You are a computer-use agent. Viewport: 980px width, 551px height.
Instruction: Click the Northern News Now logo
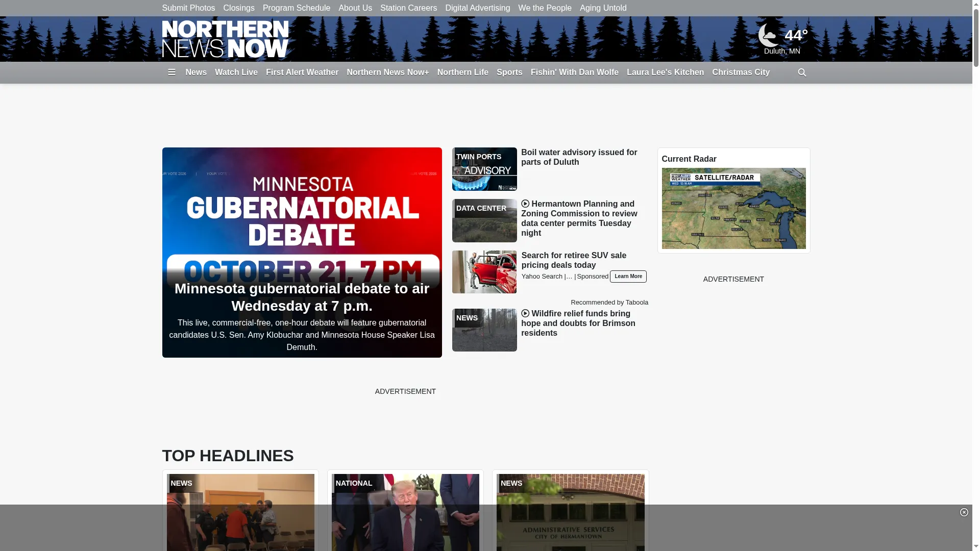225,39
